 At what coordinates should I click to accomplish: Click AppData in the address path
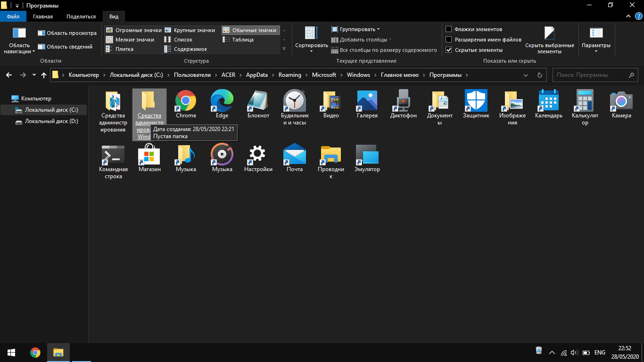(256, 75)
